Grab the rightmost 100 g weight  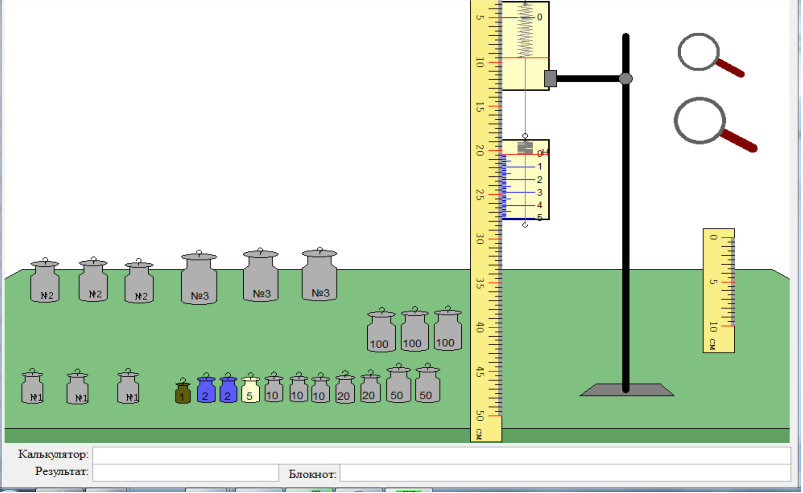coord(448,329)
